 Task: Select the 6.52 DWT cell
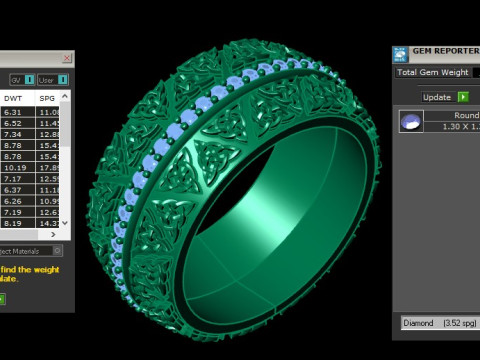coord(18,123)
